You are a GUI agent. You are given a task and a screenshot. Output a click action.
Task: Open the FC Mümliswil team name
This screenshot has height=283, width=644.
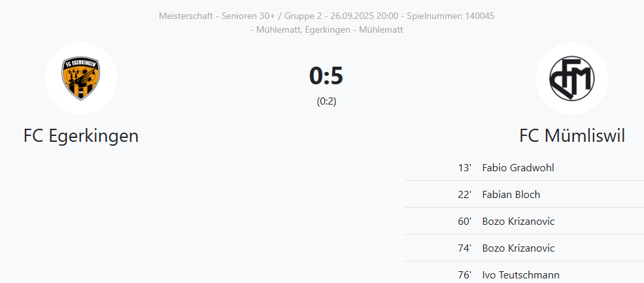[x=572, y=136]
